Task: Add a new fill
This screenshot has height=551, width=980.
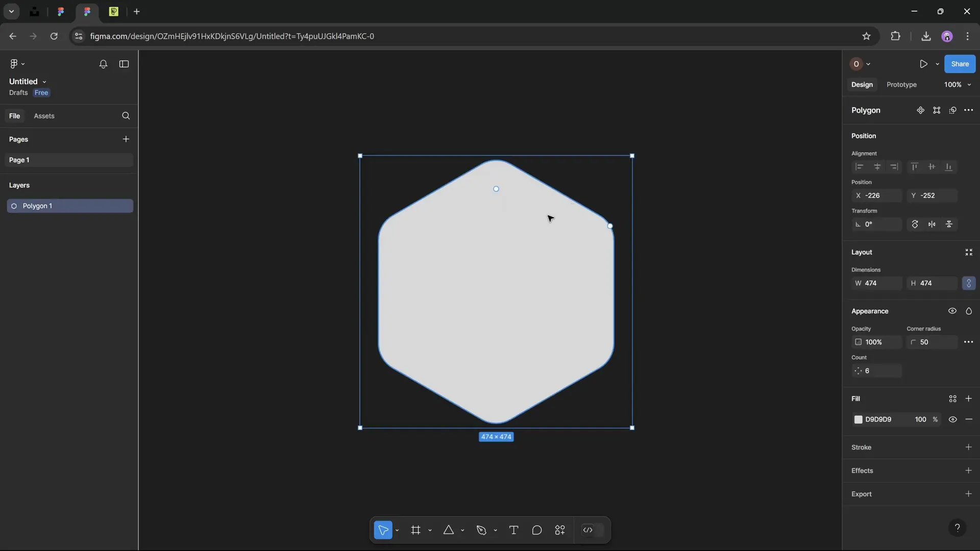Action: click(x=969, y=399)
